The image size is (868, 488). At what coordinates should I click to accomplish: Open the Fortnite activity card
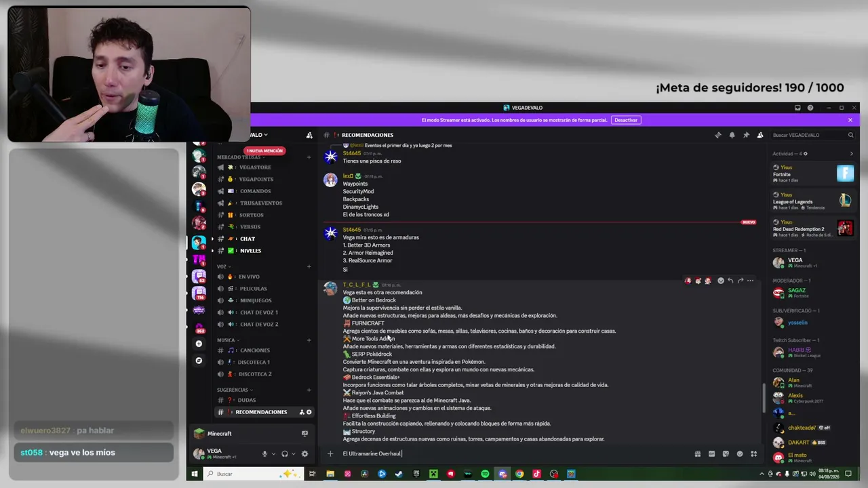812,174
